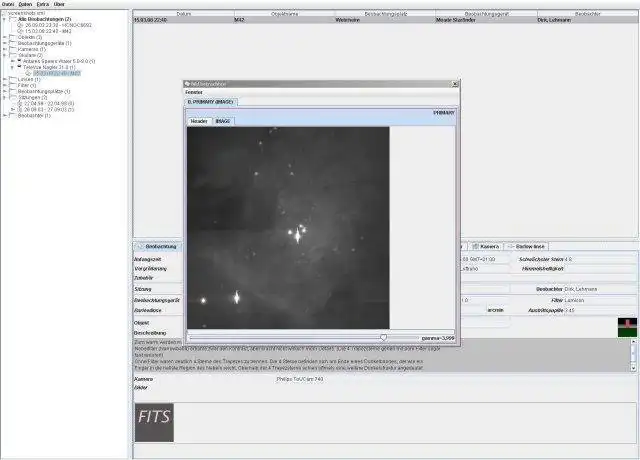This screenshot has height=460, width=640.
Task: Expand the Kameras tree node
Action: (4, 49)
